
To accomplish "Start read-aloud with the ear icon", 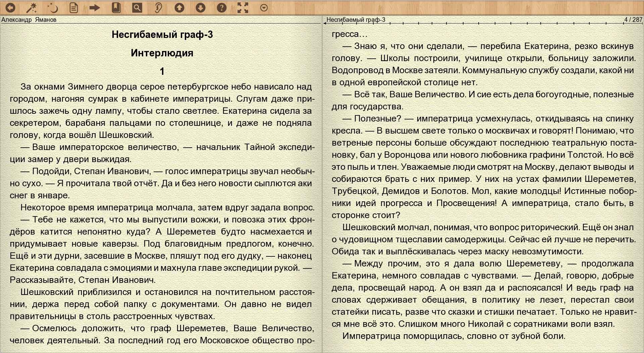I will click(x=158, y=8).
